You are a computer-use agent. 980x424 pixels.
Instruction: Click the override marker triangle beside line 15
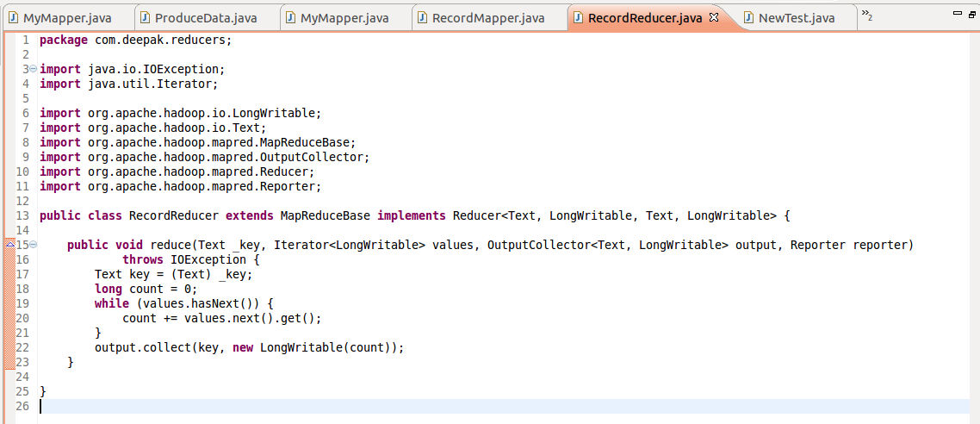[x=9, y=245]
